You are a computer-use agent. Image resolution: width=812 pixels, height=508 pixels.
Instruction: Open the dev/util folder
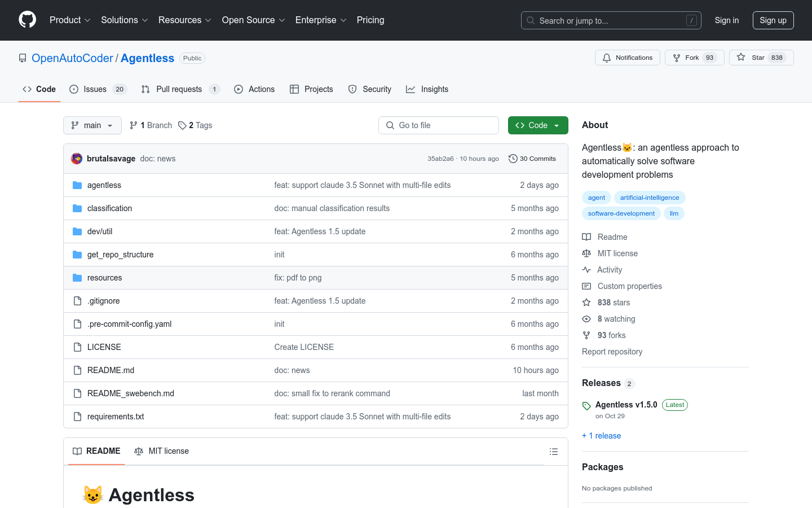click(x=100, y=231)
